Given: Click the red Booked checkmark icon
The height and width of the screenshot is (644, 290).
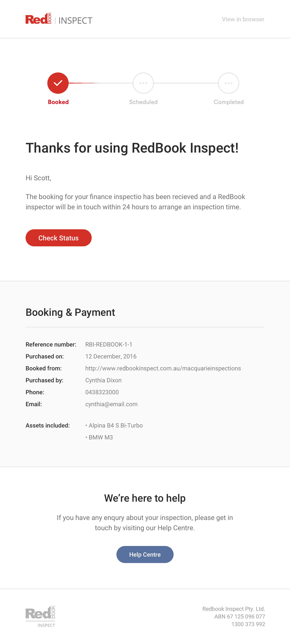Looking at the screenshot, I should [58, 83].
